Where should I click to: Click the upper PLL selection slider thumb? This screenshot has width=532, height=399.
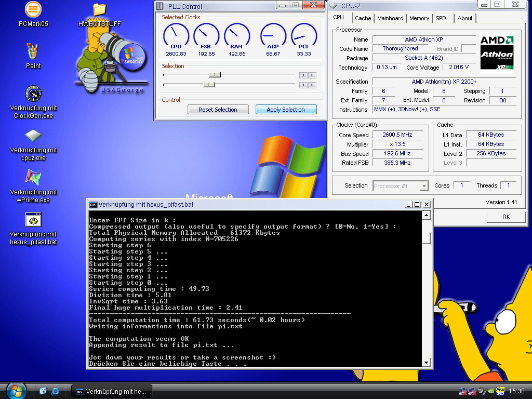click(x=215, y=75)
